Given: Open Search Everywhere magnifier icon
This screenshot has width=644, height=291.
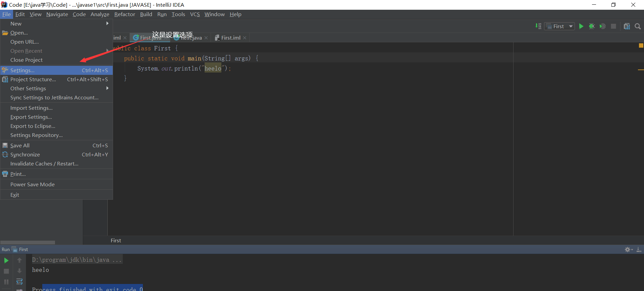Looking at the screenshot, I should (638, 26).
